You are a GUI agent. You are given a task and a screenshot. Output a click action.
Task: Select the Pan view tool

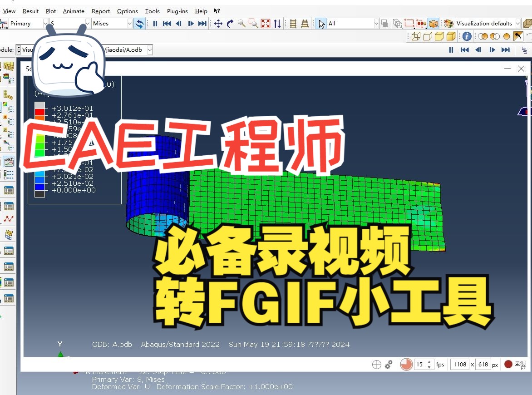[218, 24]
